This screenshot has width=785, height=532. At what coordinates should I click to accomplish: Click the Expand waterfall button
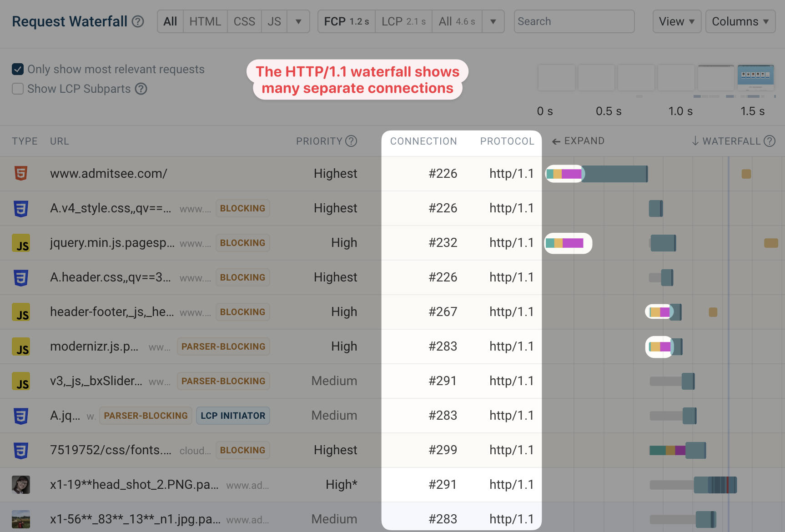coord(578,141)
